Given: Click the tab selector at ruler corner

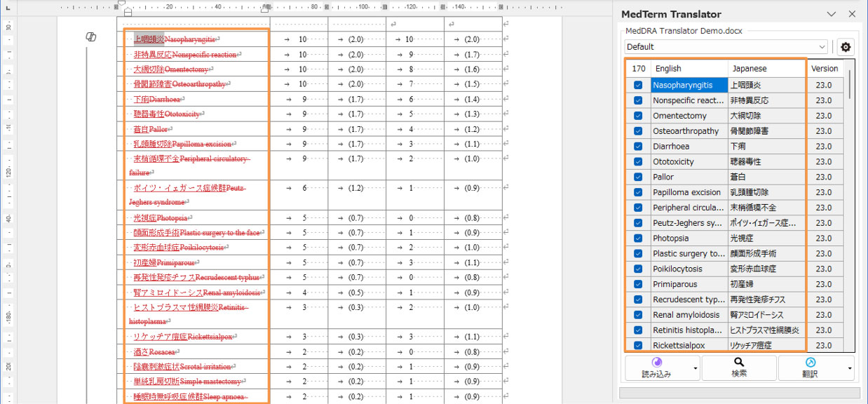Looking at the screenshot, I should coord(7,8).
